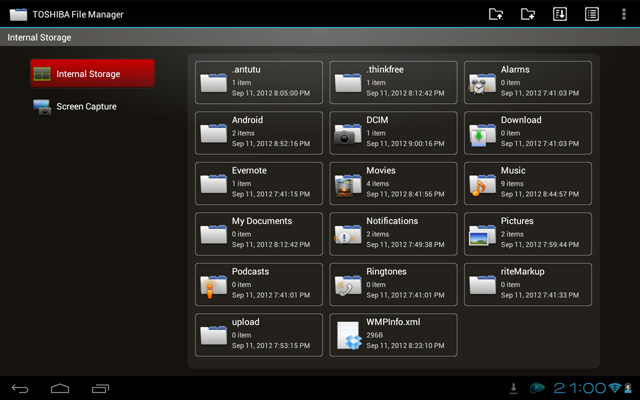Image resolution: width=640 pixels, height=400 pixels.
Task: Tap the Wi-Fi signal icon
Action: (x=615, y=388)
